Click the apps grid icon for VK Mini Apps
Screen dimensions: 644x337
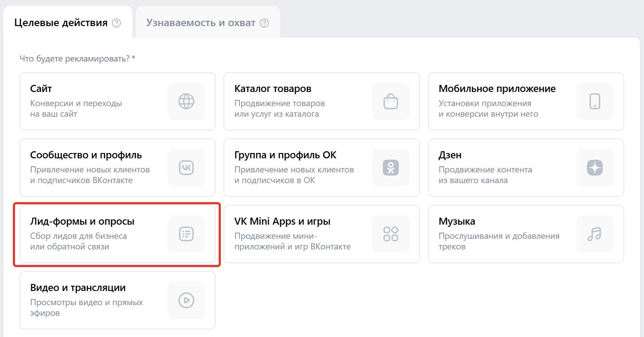click(x=390, y=234)
